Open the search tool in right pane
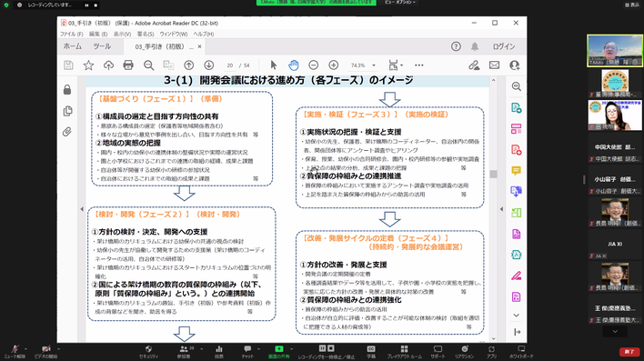The width and height of the screenshot is (644, 361). pyautogui.click(x=517, y=86)
